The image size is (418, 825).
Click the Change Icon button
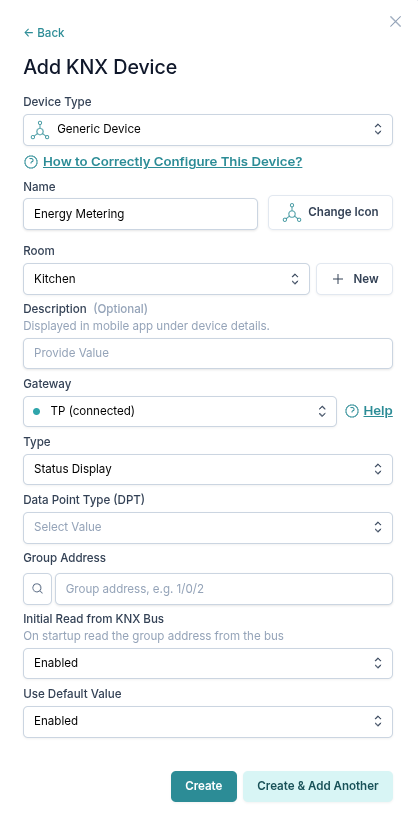330,213
